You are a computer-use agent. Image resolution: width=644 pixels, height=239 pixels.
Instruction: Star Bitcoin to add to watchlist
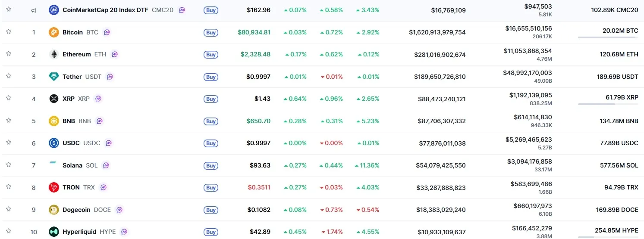9,31
